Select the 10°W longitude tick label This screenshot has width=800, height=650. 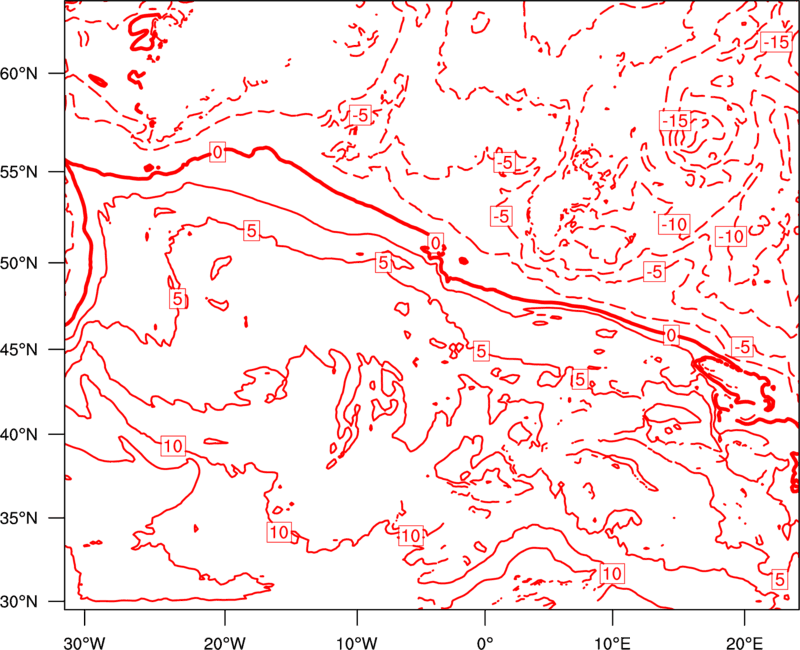[357, 642]
